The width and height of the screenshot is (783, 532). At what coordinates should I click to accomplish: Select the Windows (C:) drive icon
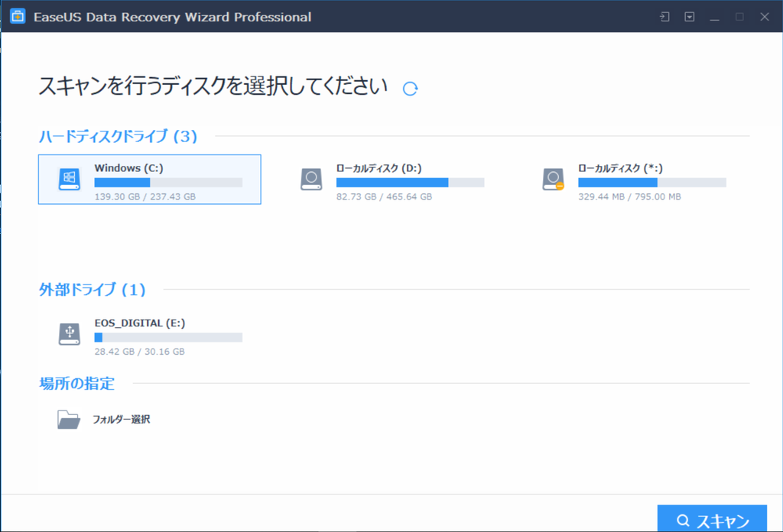tap(70, 179)
